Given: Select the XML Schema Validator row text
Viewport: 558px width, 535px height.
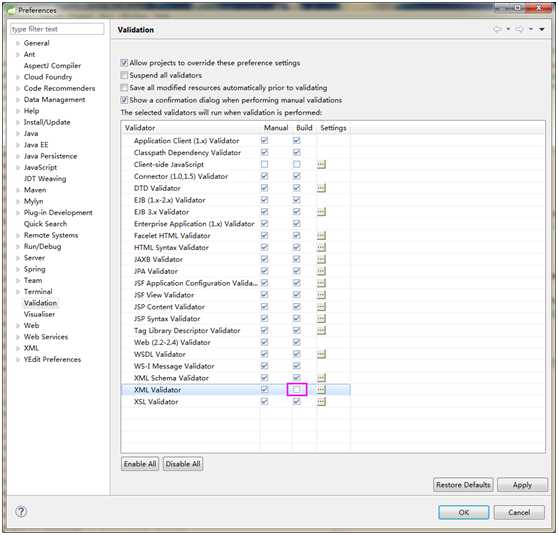Looking at the screenshot, I should point(171,378).
